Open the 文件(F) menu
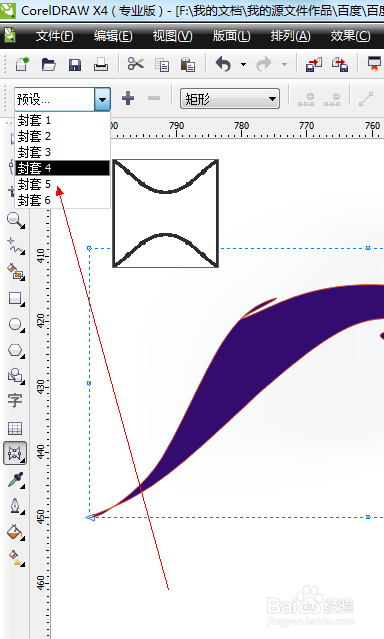This screenshot has width=384, height=639. tap(55, 36)
